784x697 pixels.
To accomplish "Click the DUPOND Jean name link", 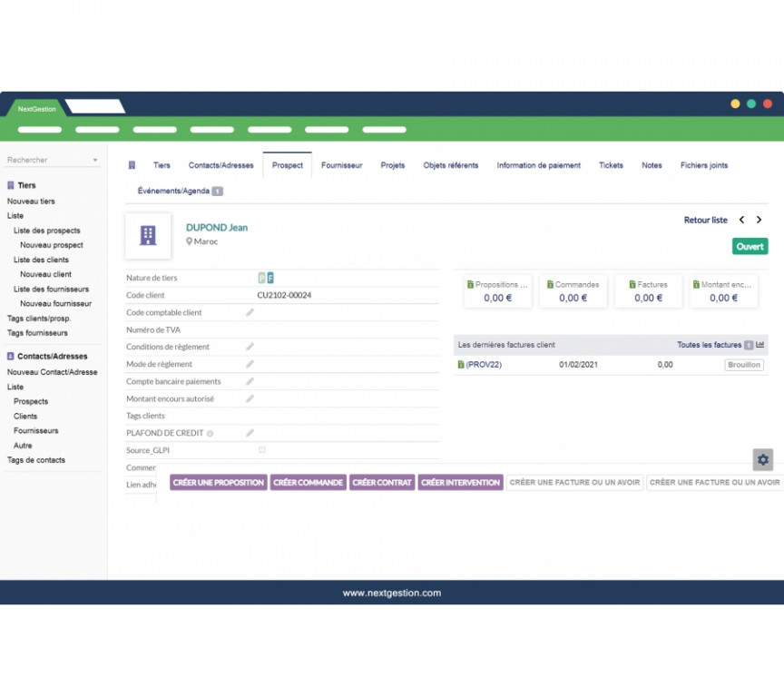I will click(217, 228).
